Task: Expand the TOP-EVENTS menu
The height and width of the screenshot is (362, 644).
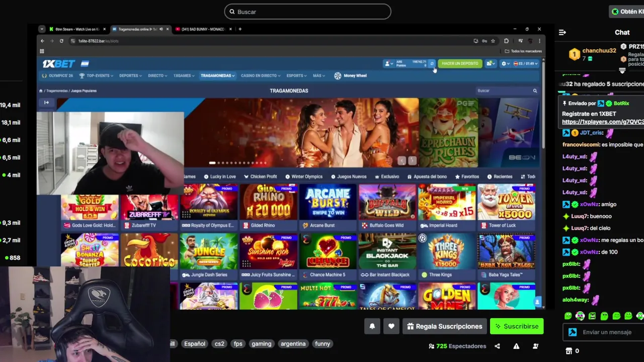Action: tap(96, 75)
